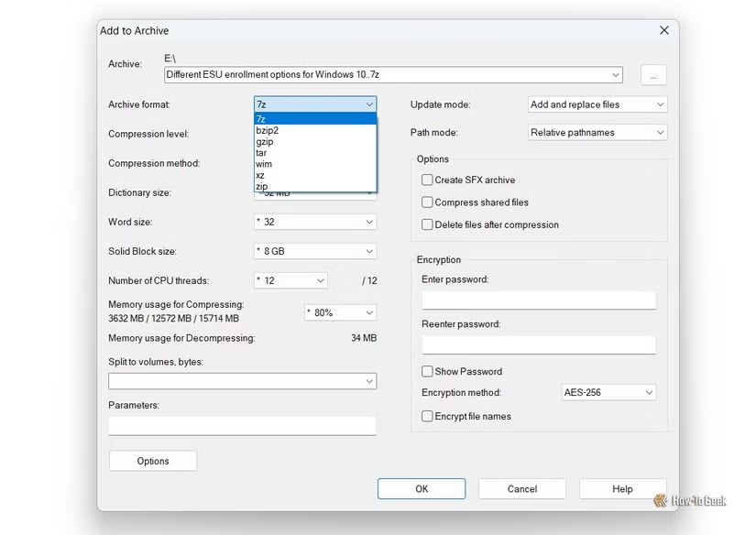
Task: Open the Encryption method AES-256 dropdown
Action: click(608, 393)
